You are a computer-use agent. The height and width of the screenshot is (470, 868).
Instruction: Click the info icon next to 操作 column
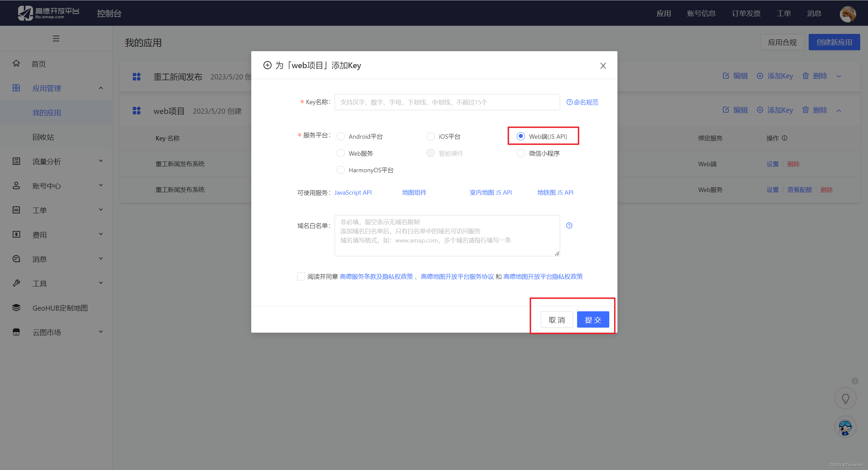point(785,138)
